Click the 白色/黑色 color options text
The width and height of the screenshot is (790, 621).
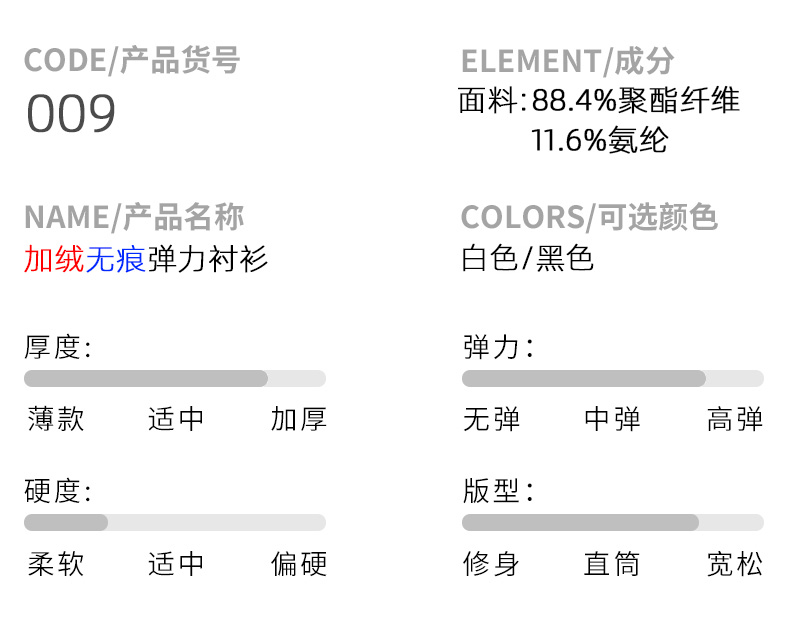point(528,258)
